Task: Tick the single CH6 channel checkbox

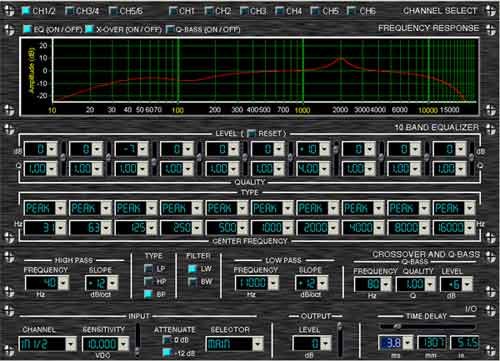Action: [351, 11]
